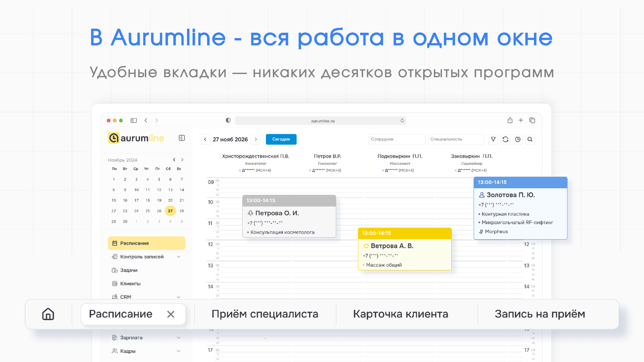The width and height of the screenshot is (644, 362).
Task: Select day 27 in mini calendar
Action: pos(170,211)
